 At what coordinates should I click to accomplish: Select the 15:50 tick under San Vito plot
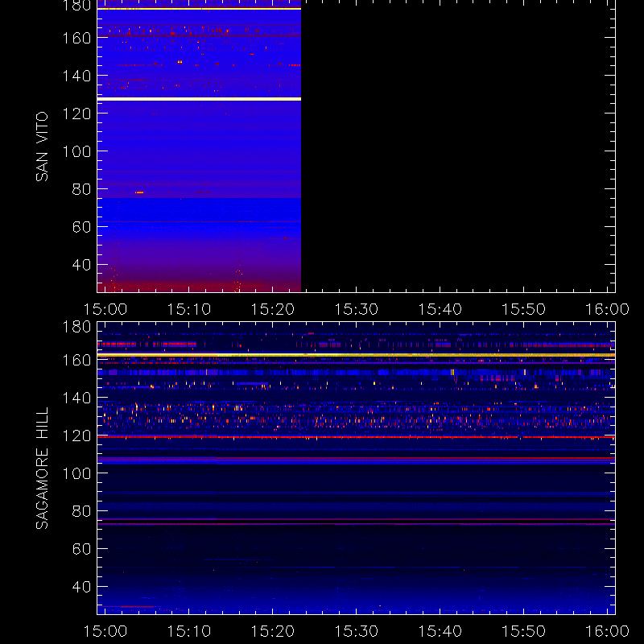524,309
